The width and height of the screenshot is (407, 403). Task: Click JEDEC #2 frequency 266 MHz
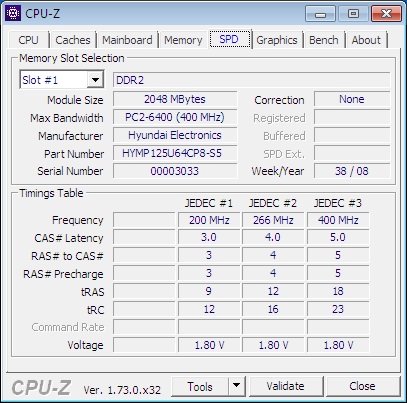273,220
